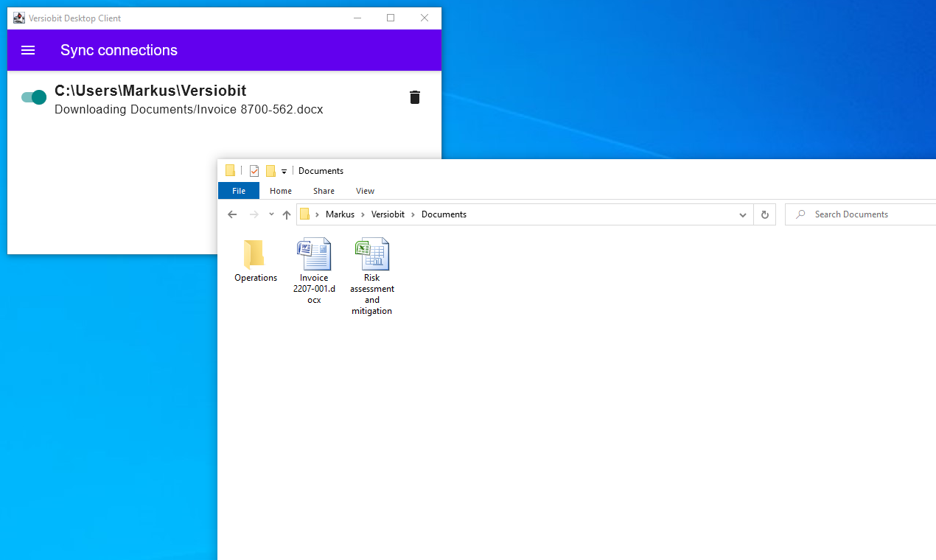
Task: Click the C:\Users\Markus\Versiobit path heading
Action: pyautogui.click(x=150, y=91)
